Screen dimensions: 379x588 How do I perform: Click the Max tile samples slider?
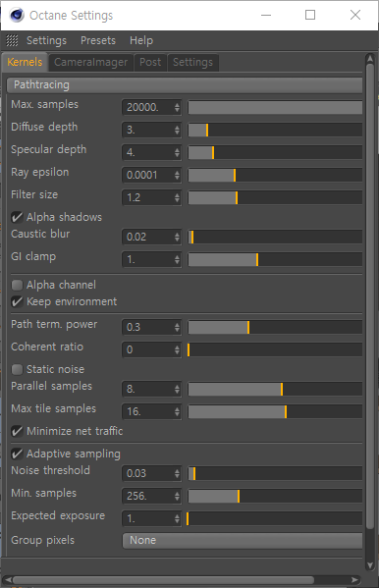275,411
